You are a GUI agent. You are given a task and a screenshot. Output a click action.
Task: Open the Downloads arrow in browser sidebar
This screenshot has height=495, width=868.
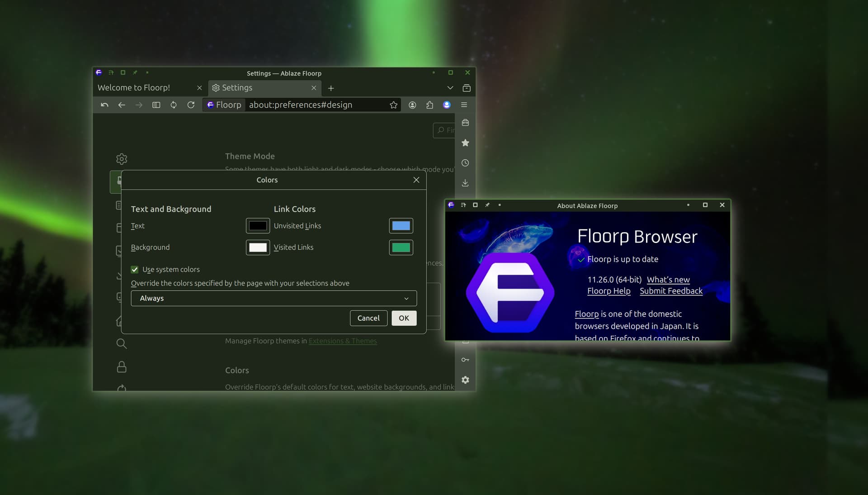click(x=465, y=183)
